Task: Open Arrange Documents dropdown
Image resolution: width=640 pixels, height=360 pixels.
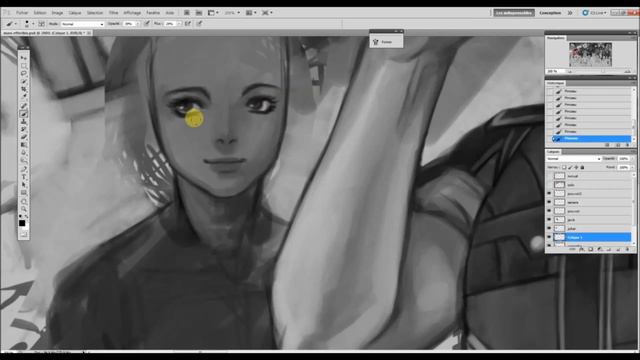Action: [x=251, y=13]
